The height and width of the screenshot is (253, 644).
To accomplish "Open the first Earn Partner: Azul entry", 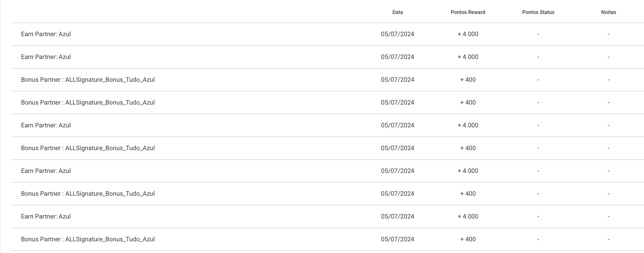I will (327, 34).
